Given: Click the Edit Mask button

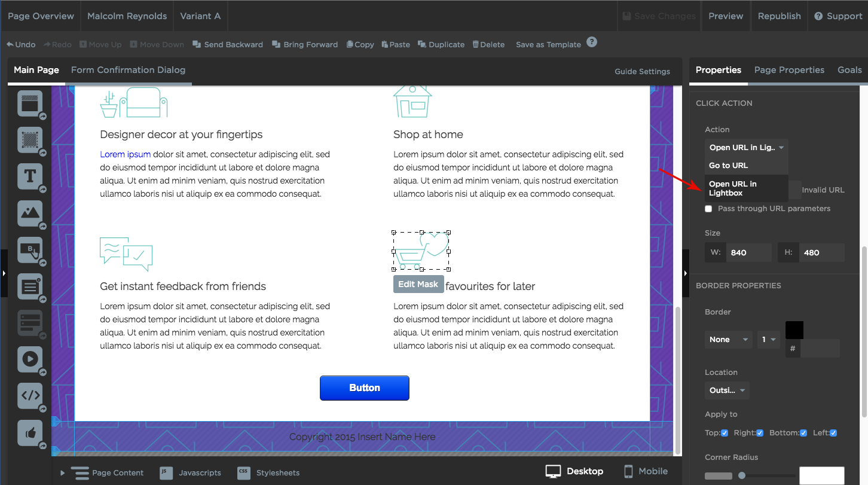Looking at the screenshot, I should [x=418, y=284].
